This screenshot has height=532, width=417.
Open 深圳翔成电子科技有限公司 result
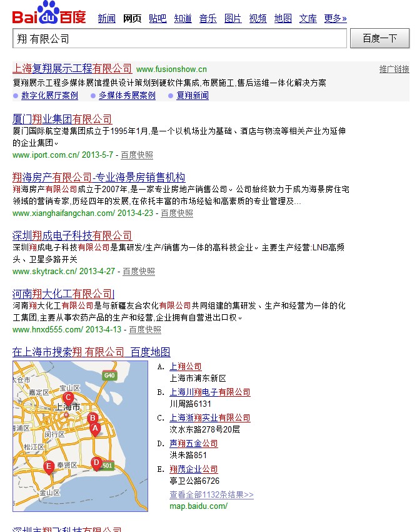click(72, 235)
